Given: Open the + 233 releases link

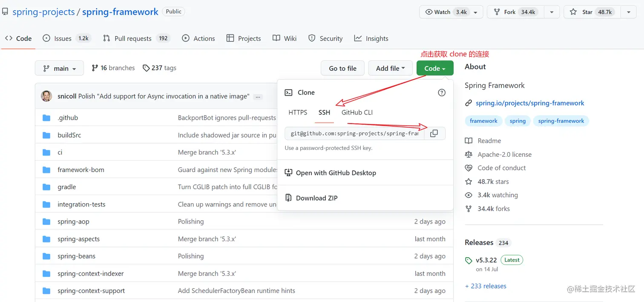Looking at the screenshot, I should [486, 286].
